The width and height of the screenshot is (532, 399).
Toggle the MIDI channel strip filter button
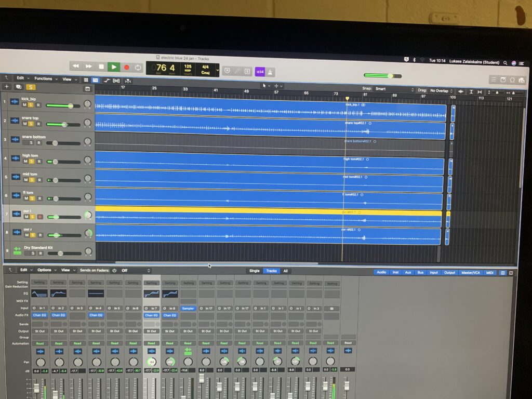(490, 273)
